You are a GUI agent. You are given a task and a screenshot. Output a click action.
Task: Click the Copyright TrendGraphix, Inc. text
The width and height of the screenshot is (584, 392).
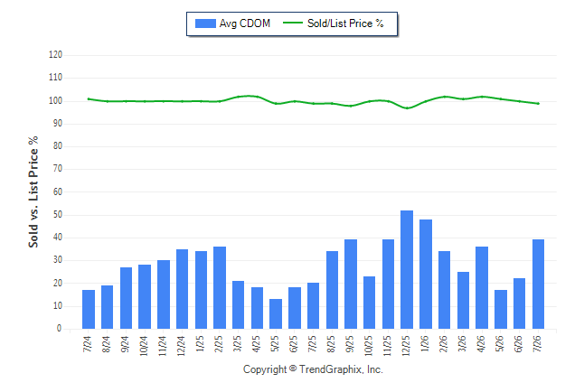(x=313, y=369)
